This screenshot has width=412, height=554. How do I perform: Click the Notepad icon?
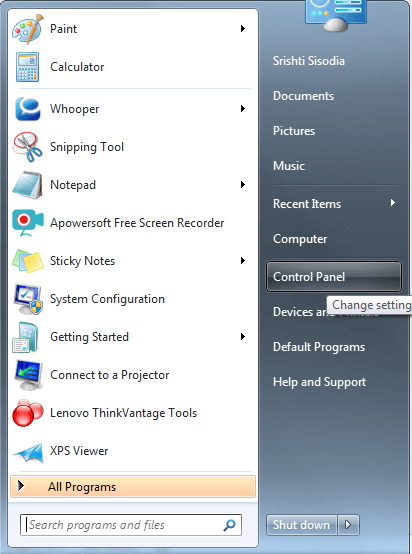pos(28,185)
